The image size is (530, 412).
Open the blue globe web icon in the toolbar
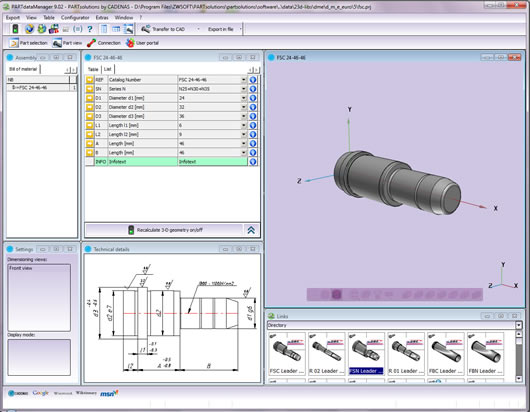pos(29,29)
